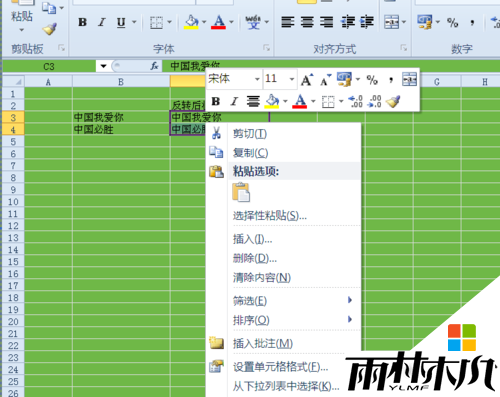Click the scissors icon next to 剪切
The image size is (500, 397).
[x=216, y=133]
